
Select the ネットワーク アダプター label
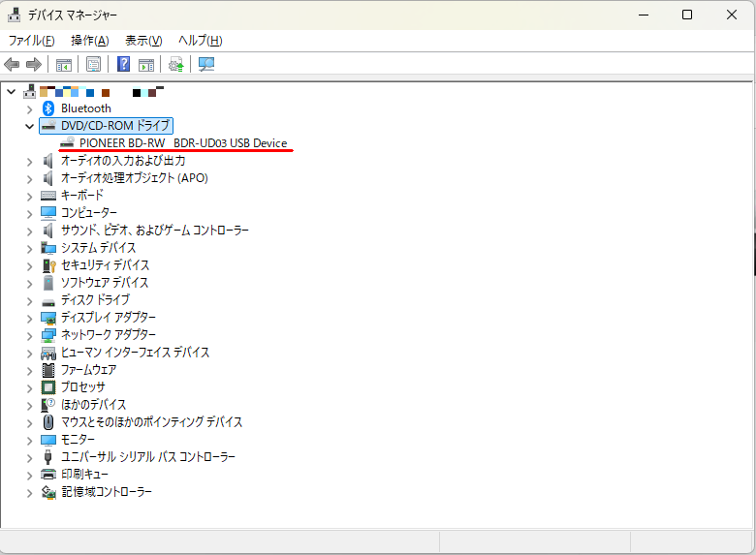(108, 334)
